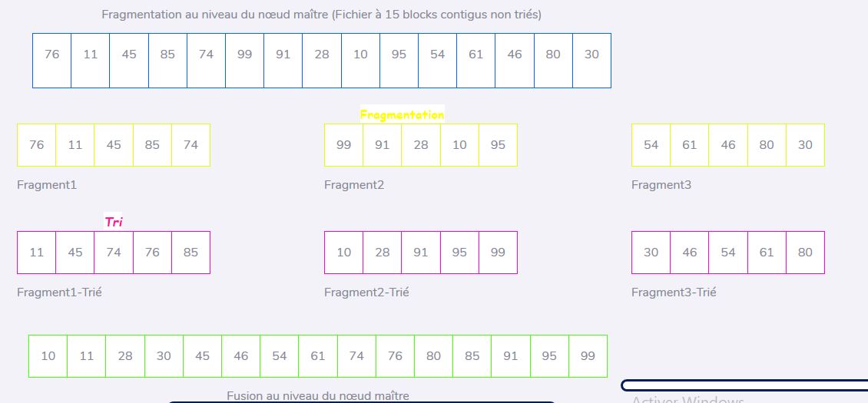Click block 99 in the green merged row
The height and width of the screenshot is (403, 868).
click(588, 356)
